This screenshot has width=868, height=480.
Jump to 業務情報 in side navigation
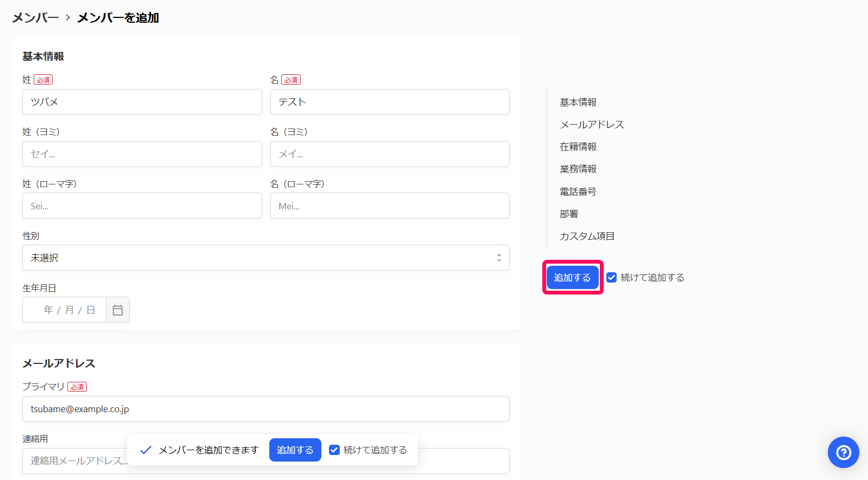(578, 169)
